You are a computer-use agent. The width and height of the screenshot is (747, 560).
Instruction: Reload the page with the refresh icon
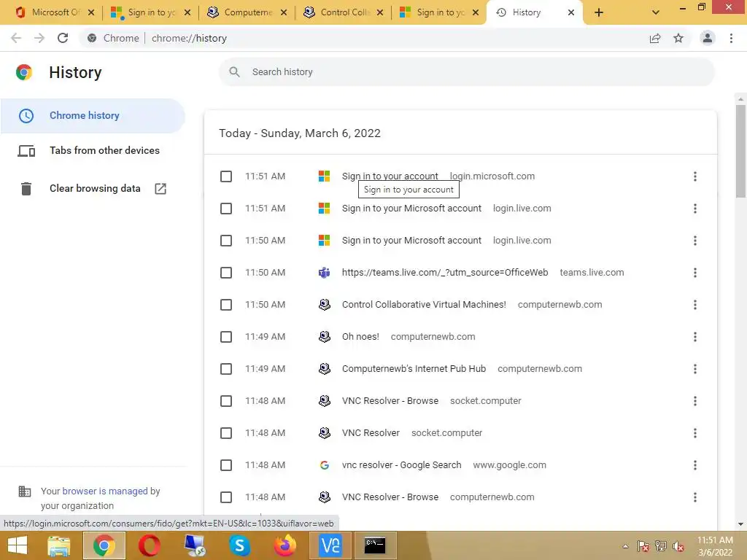pos(63,38)
